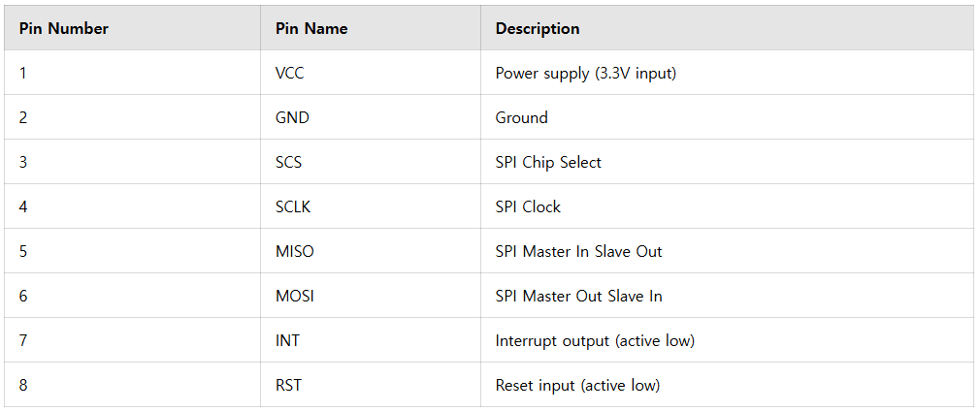The image size is (980, 411).
Task: Select the Reset input (active low) description
Action: click(x=577, y=386)
